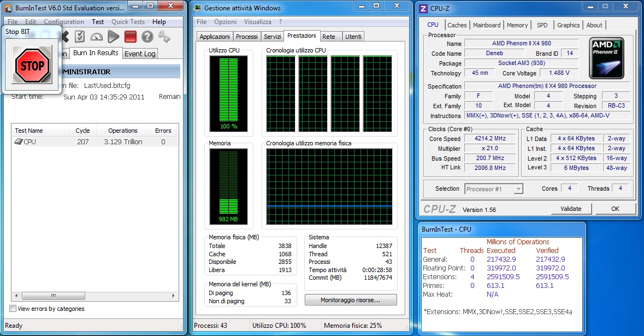Click the checklist test selection icon

pos(80,37)
